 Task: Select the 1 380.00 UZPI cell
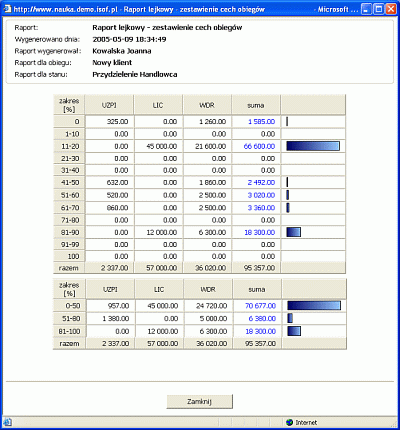pos(110,318)
